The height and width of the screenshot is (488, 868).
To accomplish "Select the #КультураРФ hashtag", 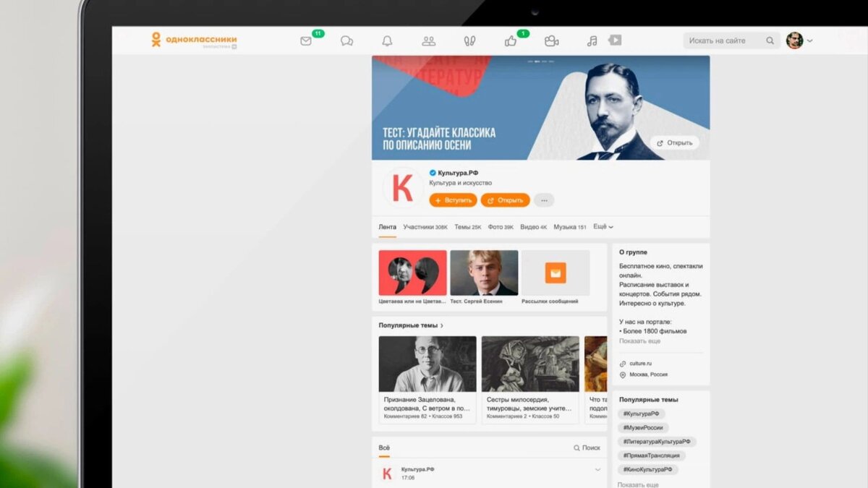I will 642,414.
